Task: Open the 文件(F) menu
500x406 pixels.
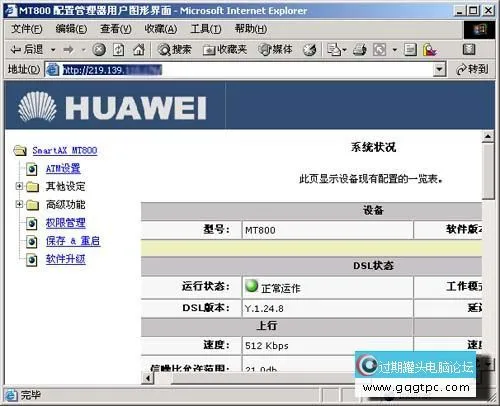Action: [x=27, y=29]
